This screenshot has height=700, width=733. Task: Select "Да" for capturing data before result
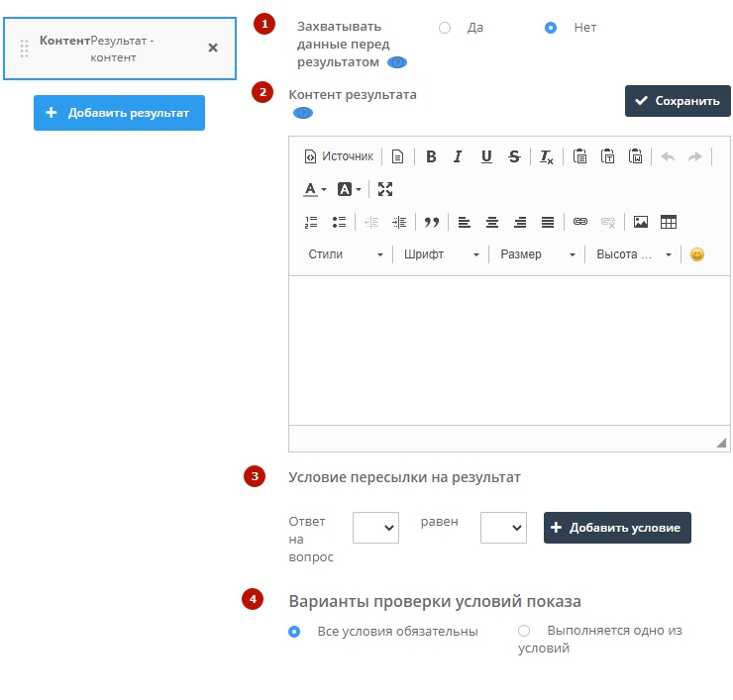click(445, 28)
